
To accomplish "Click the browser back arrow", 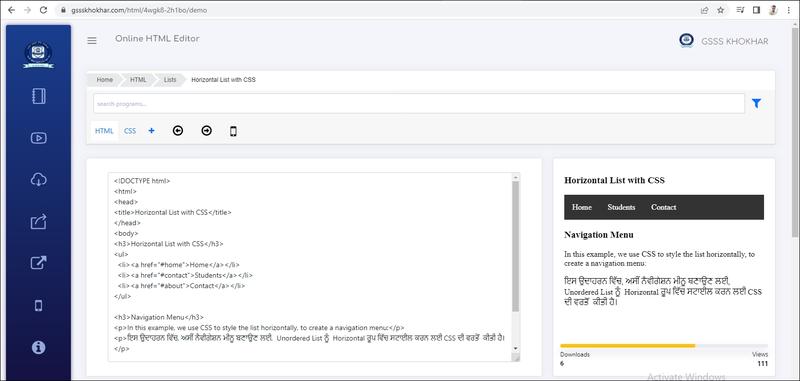I will click(11, 10).
